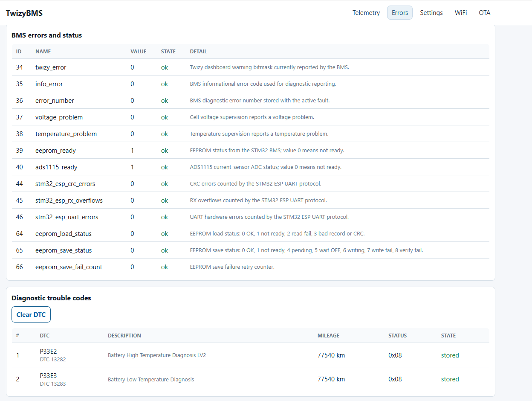Click the ads1115_ready row name

click(x=56, y=167)
